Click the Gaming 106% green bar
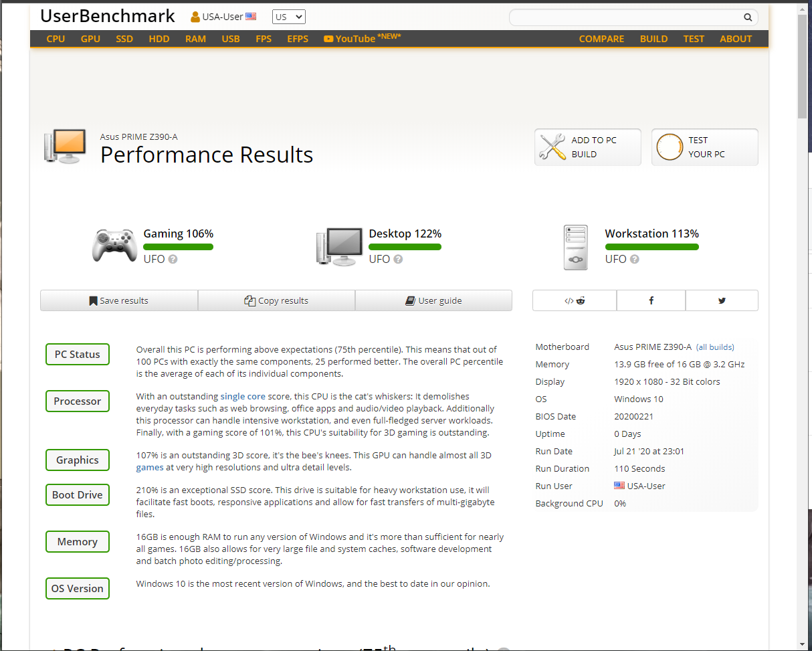 [x=179, y=247]
